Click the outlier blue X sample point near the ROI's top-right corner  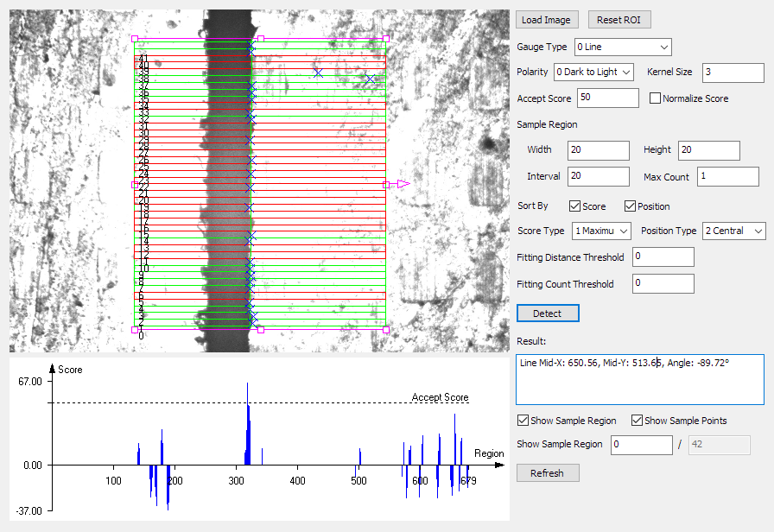(x=371, y=79)
